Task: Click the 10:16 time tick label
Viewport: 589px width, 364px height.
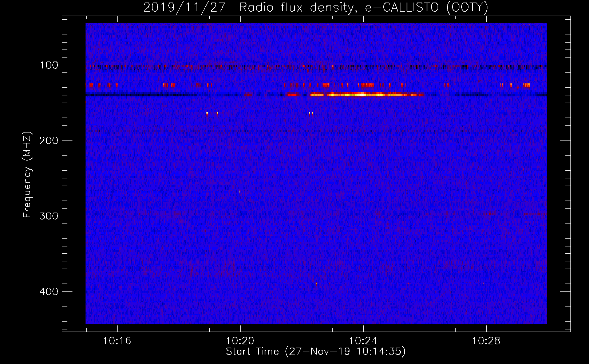Action: pos(117,341)
